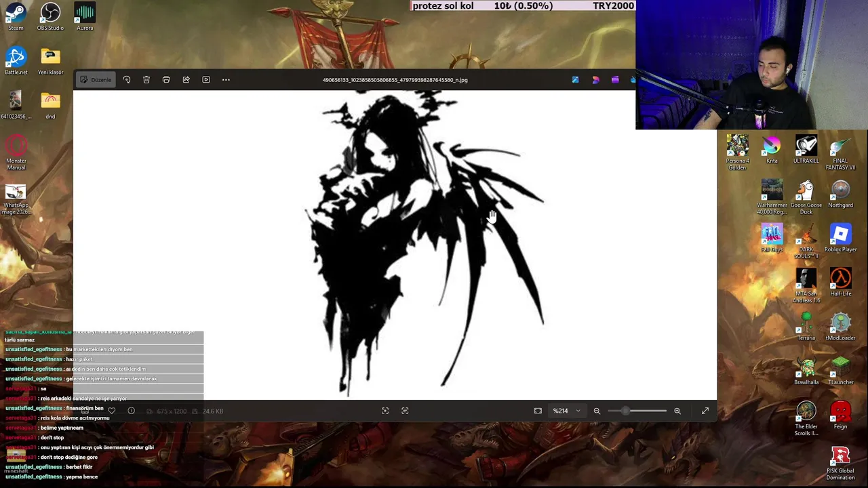This screenshot has height=488, width=868.
Task: Open Terraria desktop shortcut
Action: click(x=806, y=326)
